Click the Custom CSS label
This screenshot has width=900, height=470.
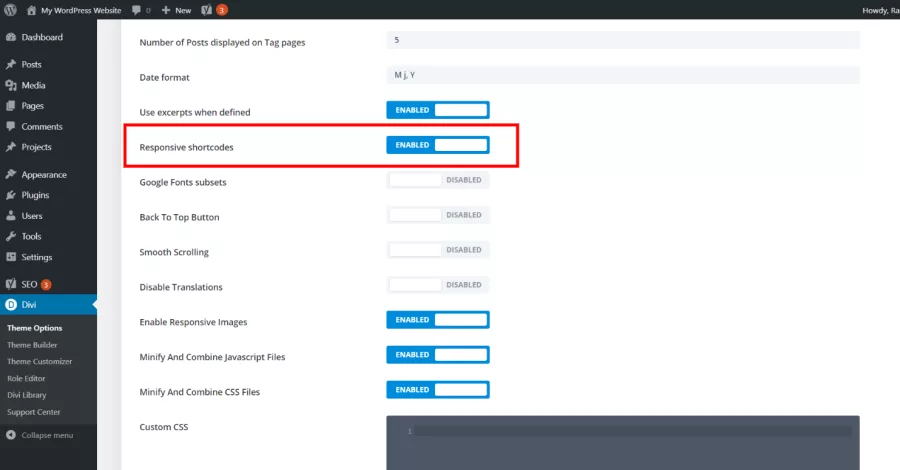[164, 427]
